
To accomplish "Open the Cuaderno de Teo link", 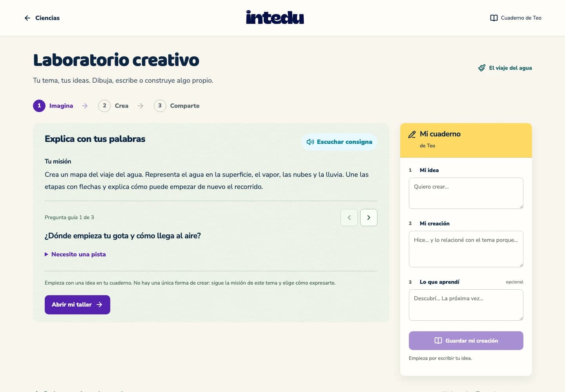I will point(516,18).
